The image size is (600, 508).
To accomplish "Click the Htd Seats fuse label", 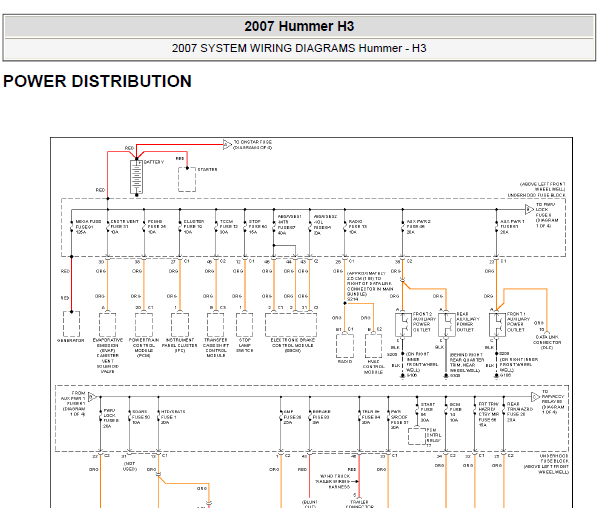I will (x=173, y=417).
